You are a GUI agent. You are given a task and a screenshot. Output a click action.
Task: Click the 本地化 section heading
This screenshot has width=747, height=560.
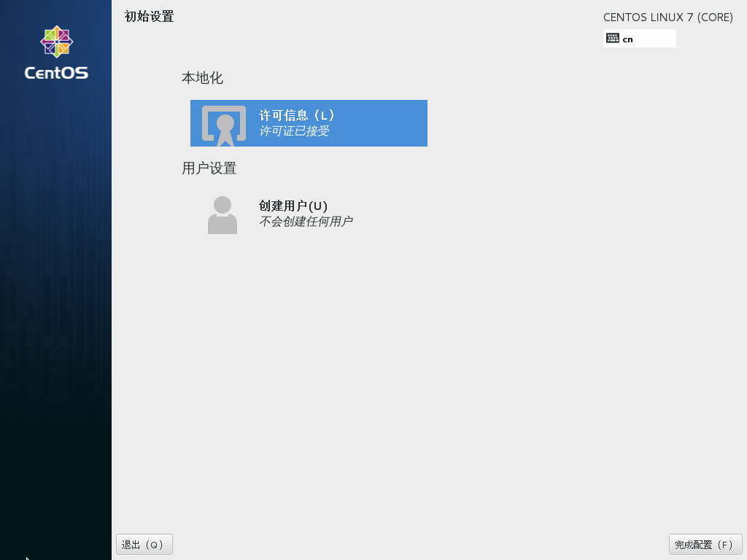click(x=202, y=78)
